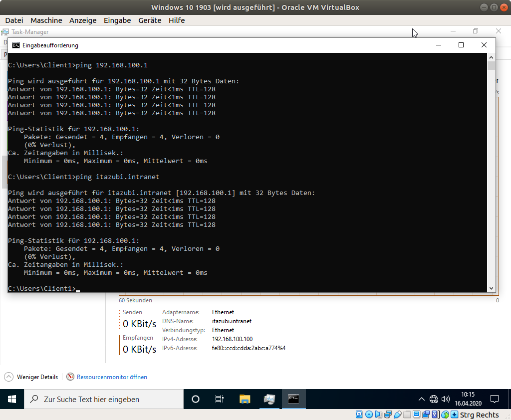Open Ressourcenmonitor öffnen link
This screenshot has width=511, height=420.
[x=112, y=377]
